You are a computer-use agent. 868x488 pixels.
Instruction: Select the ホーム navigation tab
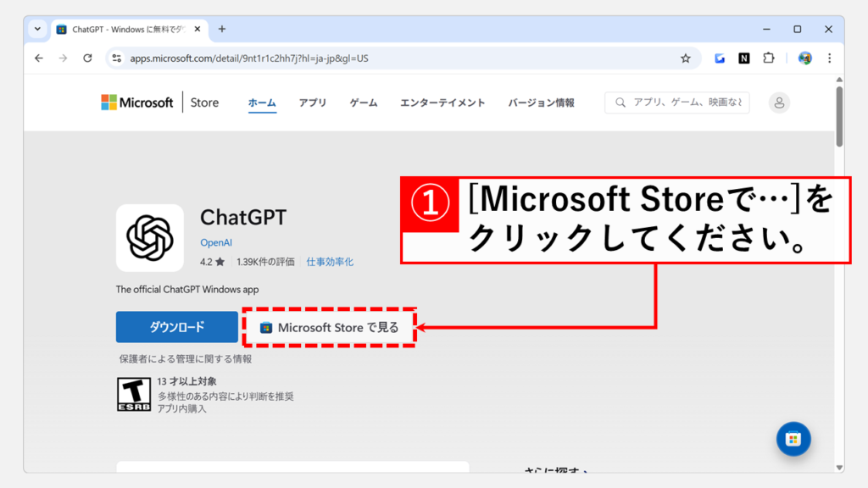pos(262,103)
